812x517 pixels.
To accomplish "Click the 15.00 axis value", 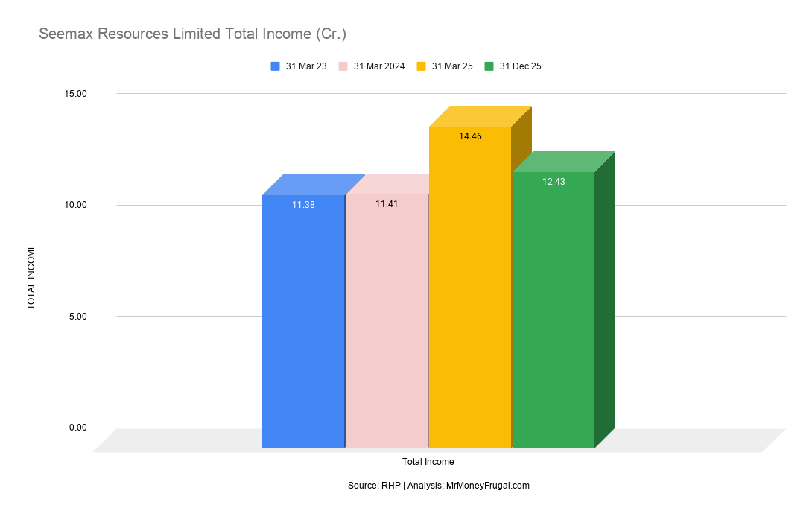I will click(x=75, y=94).
